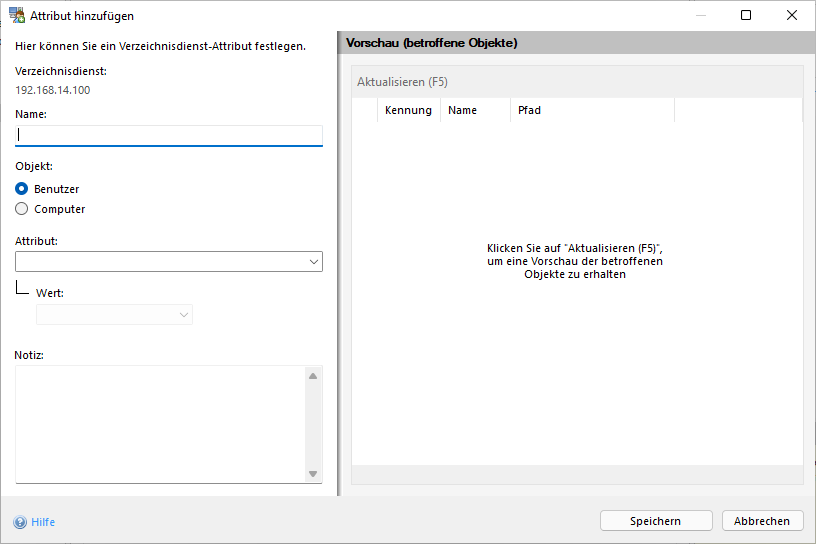Open the Hilfe link

[43, 522]
